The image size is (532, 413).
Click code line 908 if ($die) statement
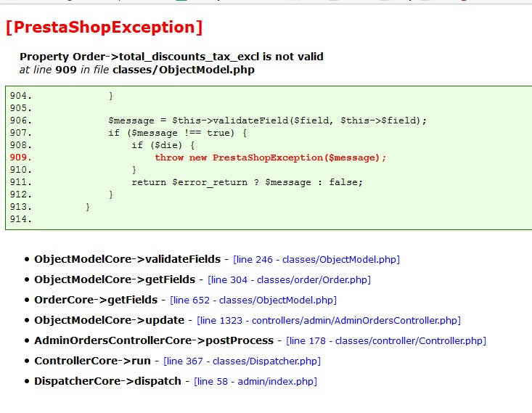coord(163,145)
